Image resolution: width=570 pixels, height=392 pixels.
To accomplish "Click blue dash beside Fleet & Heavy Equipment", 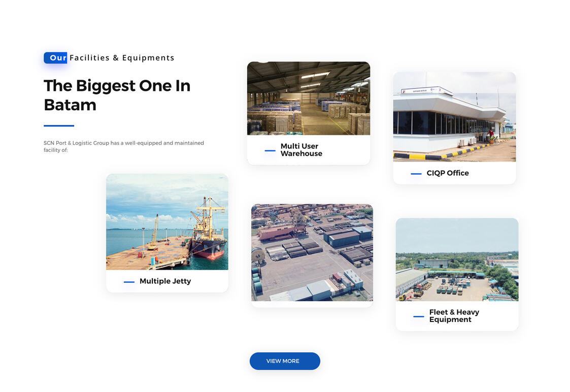I will pyautogui.click(x=419, y=316).
